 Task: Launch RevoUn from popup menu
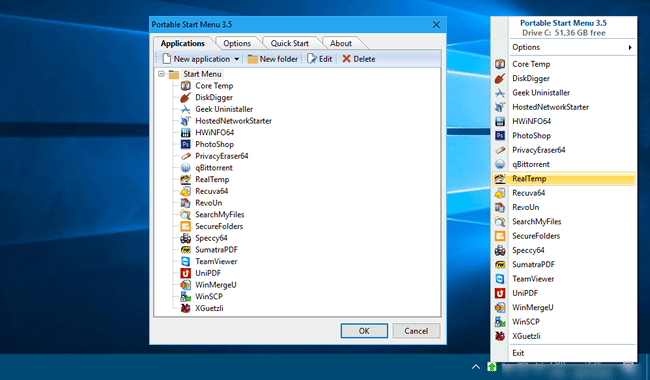(x=564, y=207)
